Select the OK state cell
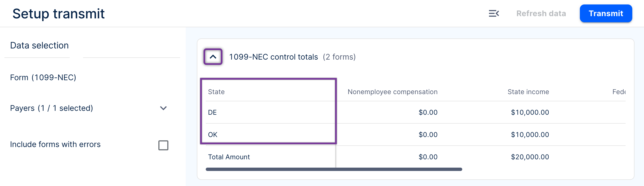Image resolution: width=644 pixels, height=186 pixels. click(212, 134)
